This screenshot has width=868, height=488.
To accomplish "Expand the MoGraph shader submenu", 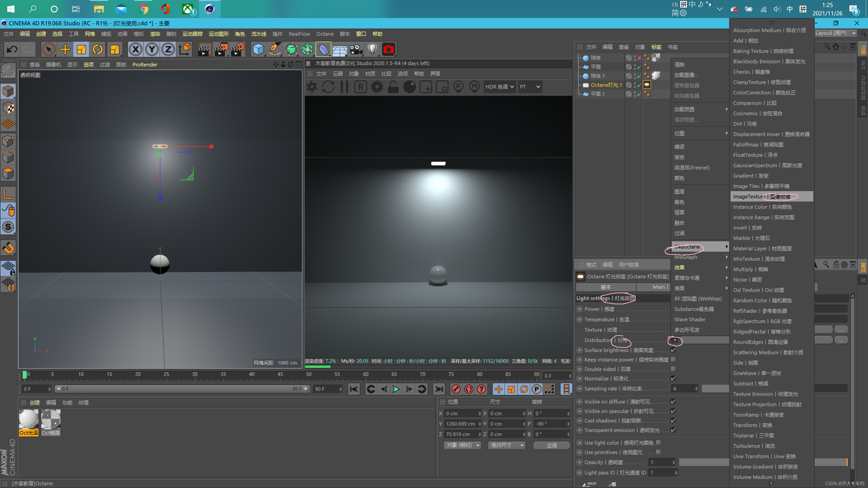I will (x=700, y=257).
